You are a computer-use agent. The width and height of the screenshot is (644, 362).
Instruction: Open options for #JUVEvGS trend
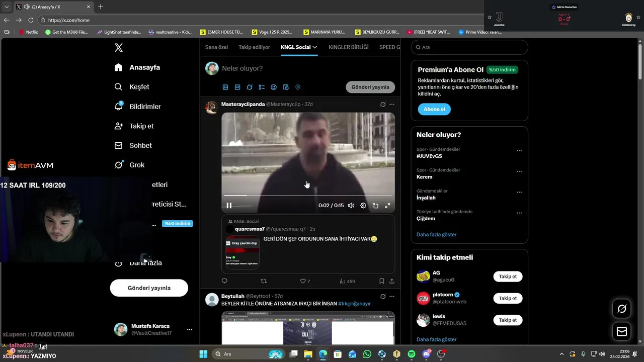click(519, 151)
